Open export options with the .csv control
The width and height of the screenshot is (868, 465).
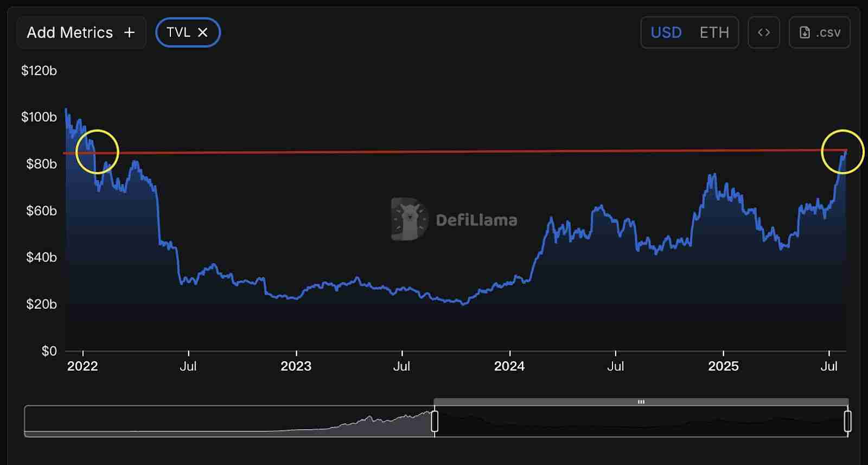[819, 32]
